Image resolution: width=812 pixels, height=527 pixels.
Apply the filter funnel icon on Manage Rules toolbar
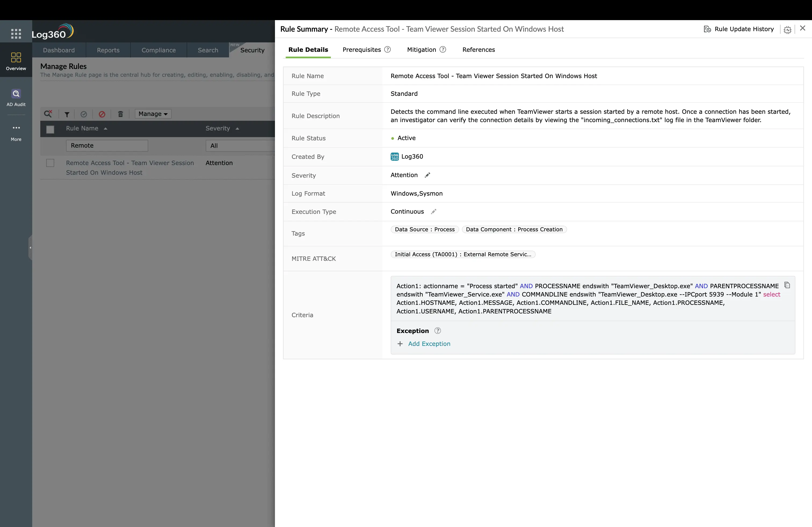coord(67,114)
